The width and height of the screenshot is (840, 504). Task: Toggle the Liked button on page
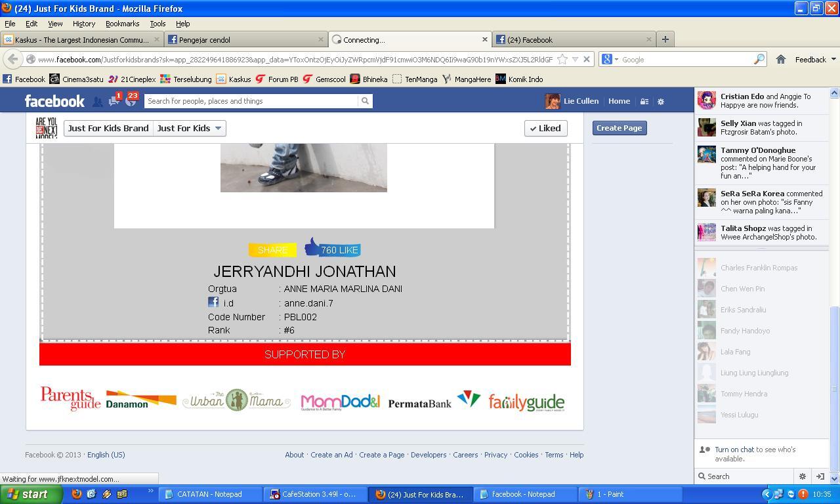(545, 128)
